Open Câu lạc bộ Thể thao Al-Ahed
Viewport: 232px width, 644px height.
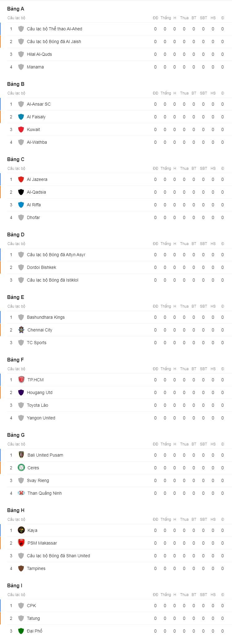pyautogui.click(x=54, y=29)
